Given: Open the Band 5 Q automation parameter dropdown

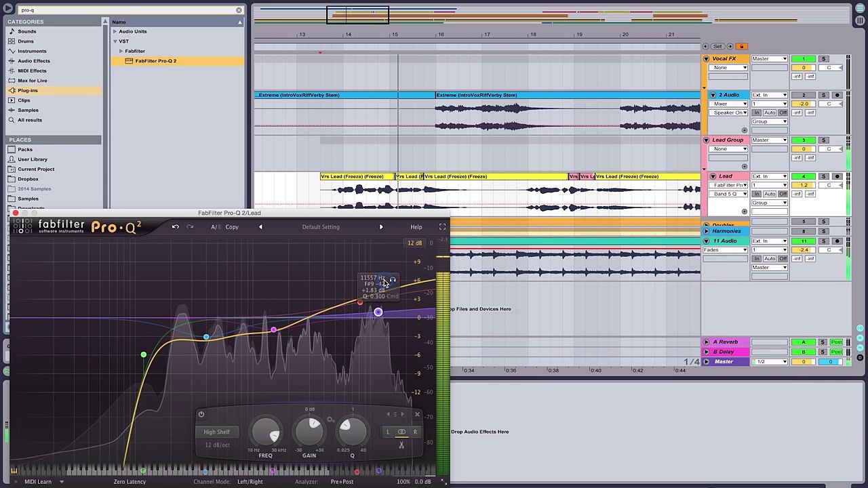Looking at the screenshot, I should tap(729, 194).
